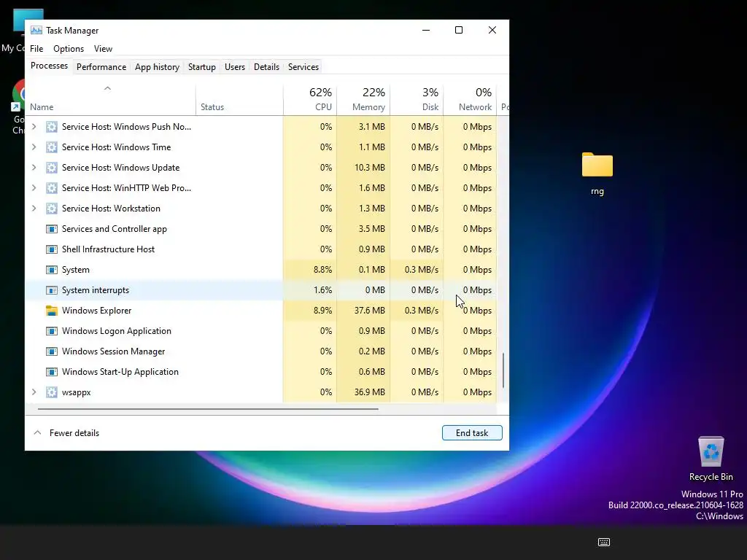The height and width of the screenshot is (560, 747).
Task: Open the rng folder on desktop
Action: click(x=597, y=165)
